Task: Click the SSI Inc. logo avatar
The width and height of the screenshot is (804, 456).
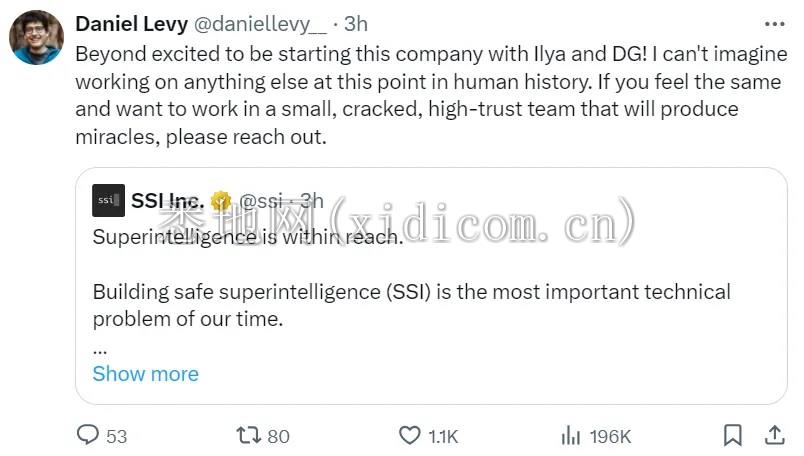Action: coord(108,200)
